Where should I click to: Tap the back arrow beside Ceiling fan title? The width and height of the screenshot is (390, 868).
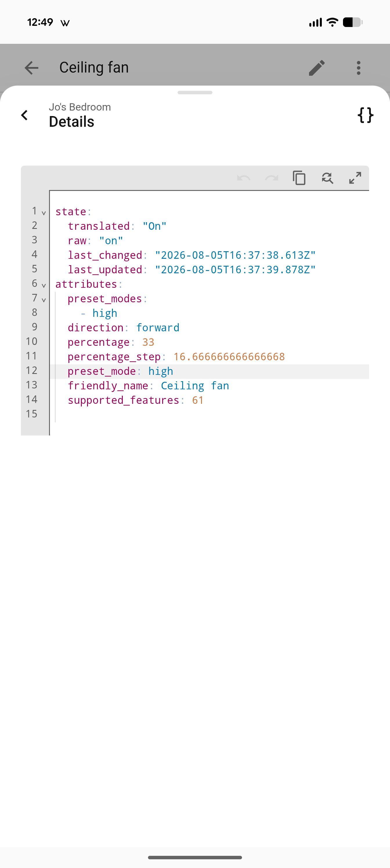pyautogui.click(x=31, y=68)
